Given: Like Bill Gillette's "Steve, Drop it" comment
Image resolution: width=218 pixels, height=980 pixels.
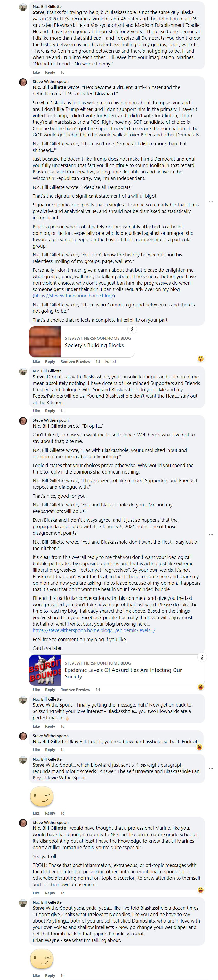Looking at the screenshot, I should pyautogui.click(x=36, y=411).
